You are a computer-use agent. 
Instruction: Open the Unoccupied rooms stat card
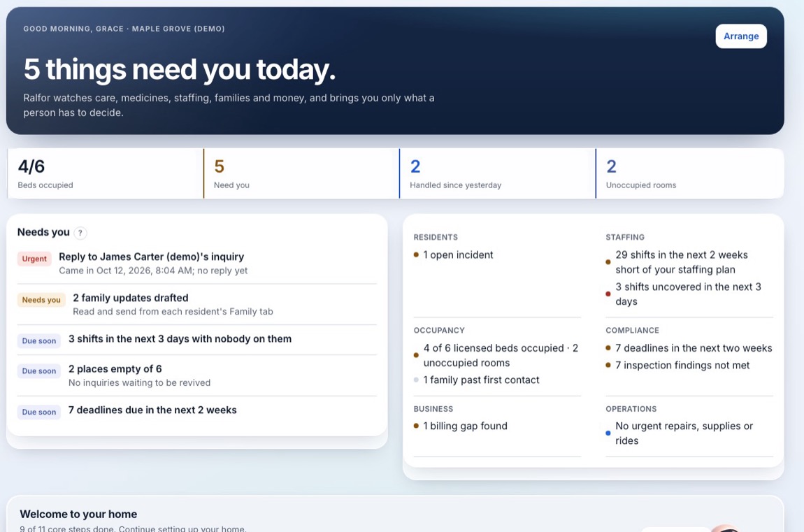tap(689, 174)
